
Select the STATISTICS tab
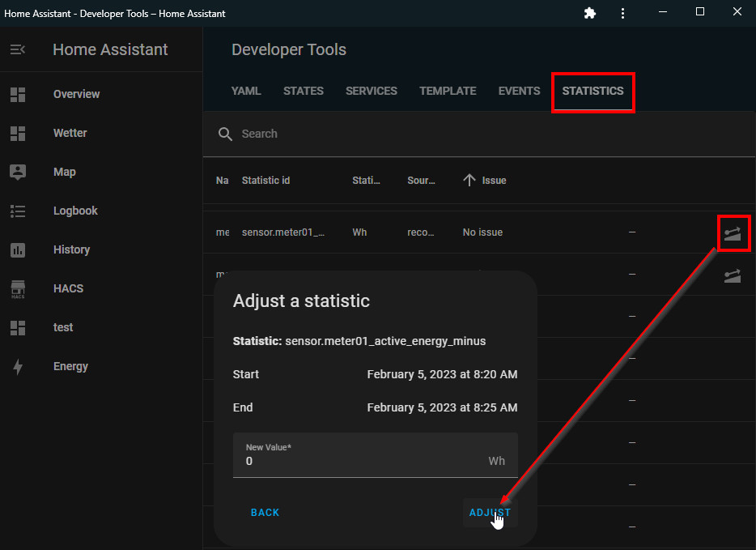[592, 91]
